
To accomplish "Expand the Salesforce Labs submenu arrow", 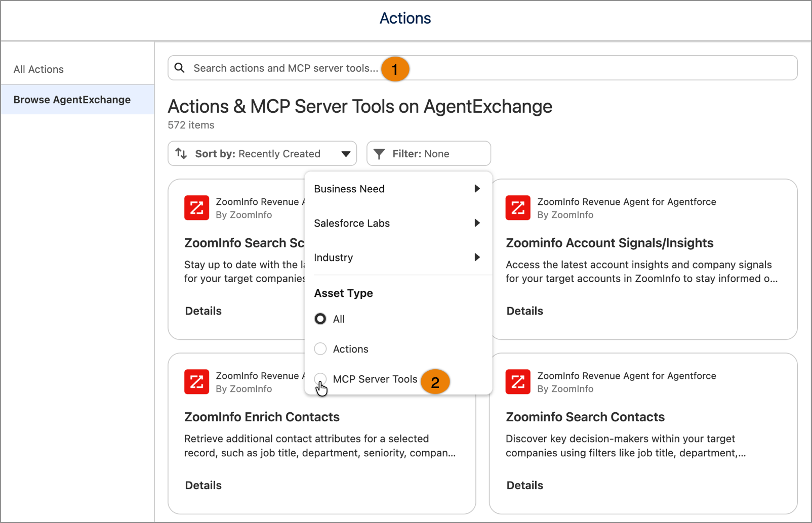I will click(477, 223).
